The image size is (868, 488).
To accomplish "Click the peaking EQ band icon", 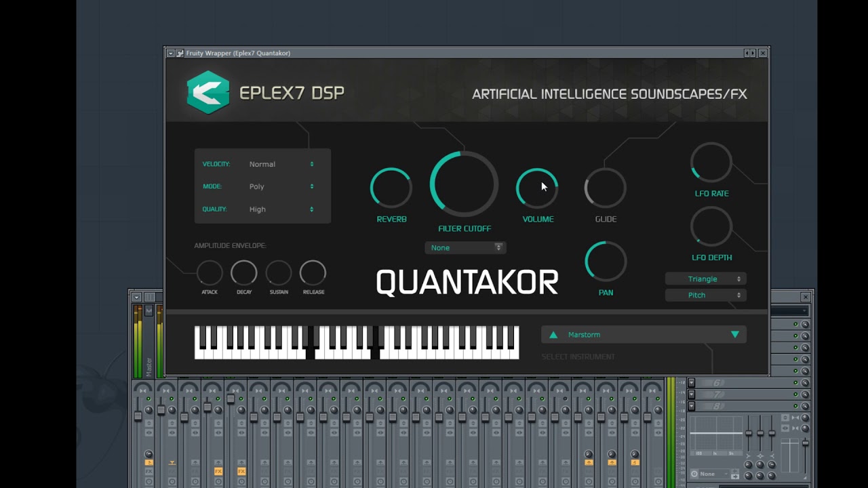I will coord(760,456).
